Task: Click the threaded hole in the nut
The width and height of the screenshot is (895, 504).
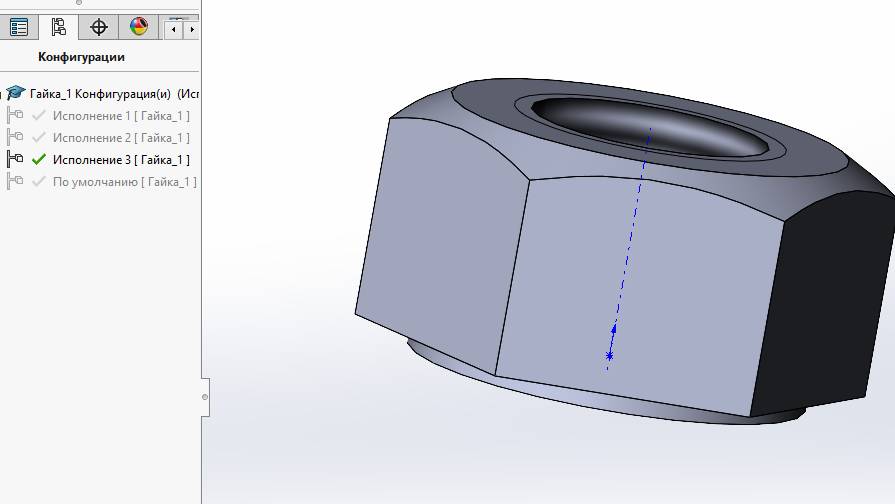Action: [x=650, y=127]
